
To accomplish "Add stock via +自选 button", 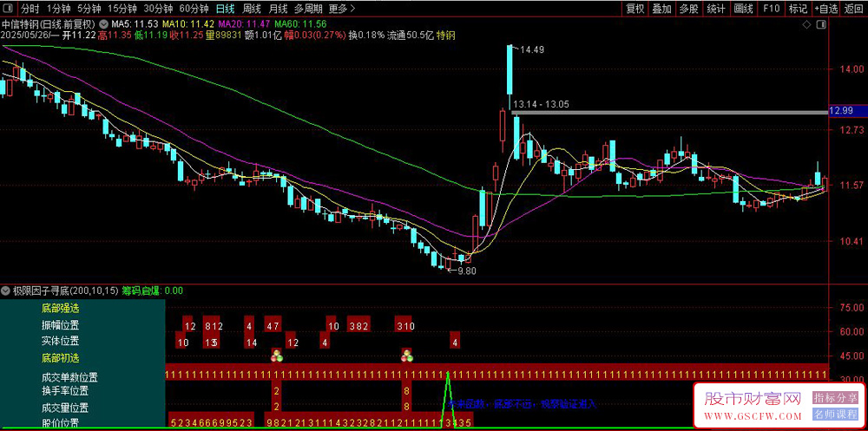I will click(x=826, y=9).
